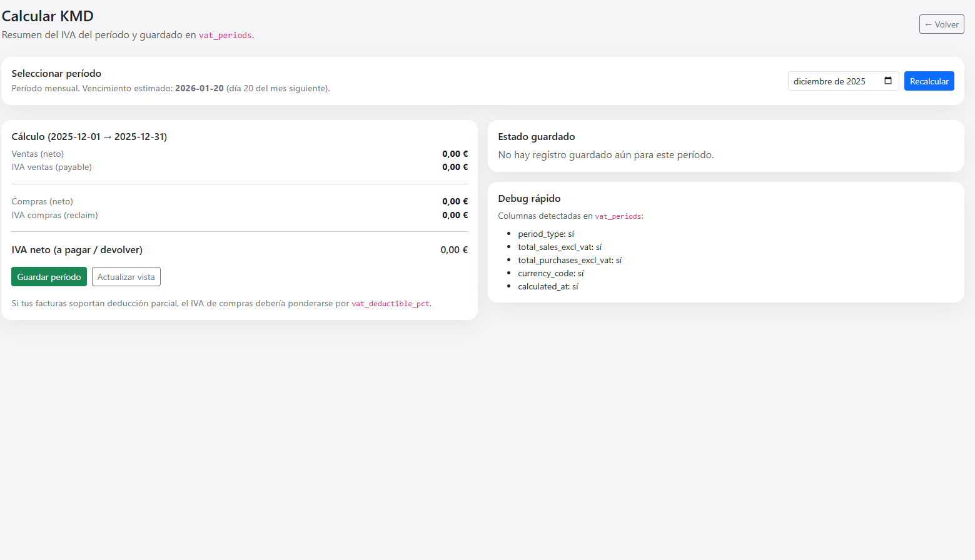Click the Volver back button
The width and height of the screenshot is (975, 560).
click(x=941, y=24)
